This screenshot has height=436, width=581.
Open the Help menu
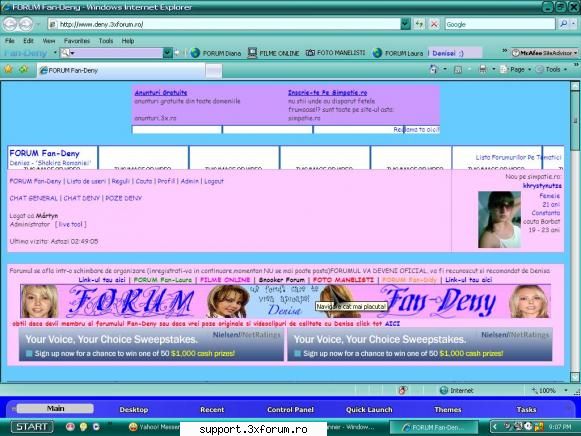pos(128,41)
